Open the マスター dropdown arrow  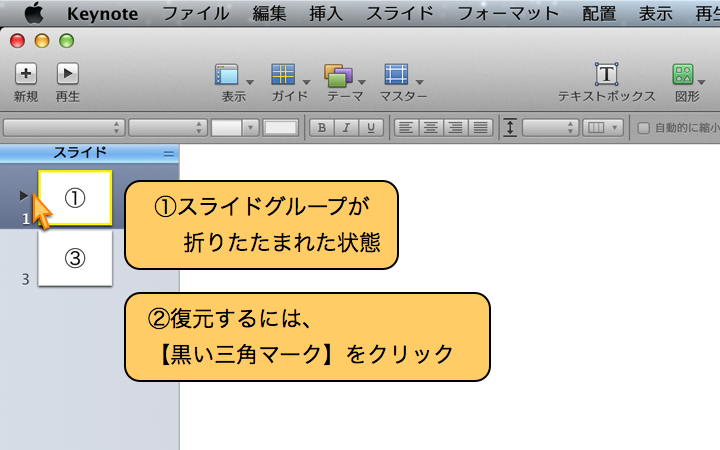pos(420,82)
